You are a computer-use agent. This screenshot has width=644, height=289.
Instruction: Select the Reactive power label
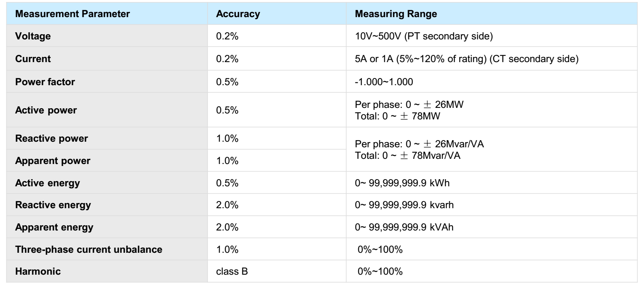coord(51,139)
